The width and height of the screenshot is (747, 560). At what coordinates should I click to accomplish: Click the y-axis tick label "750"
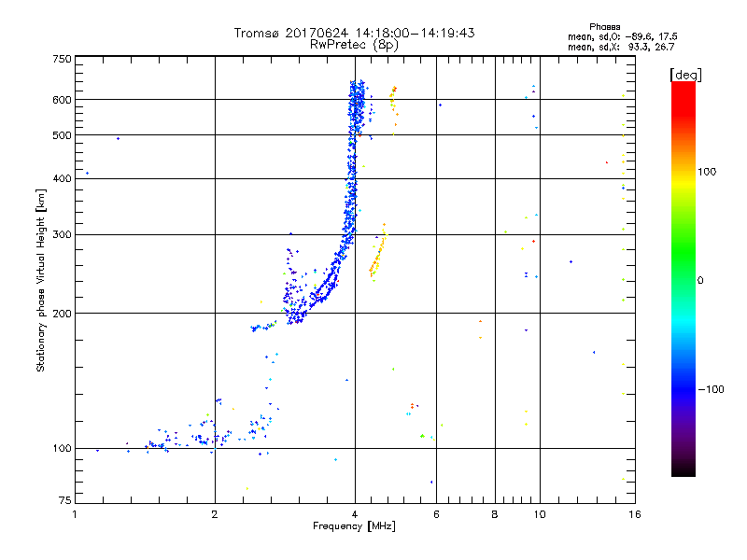(62, 59)
